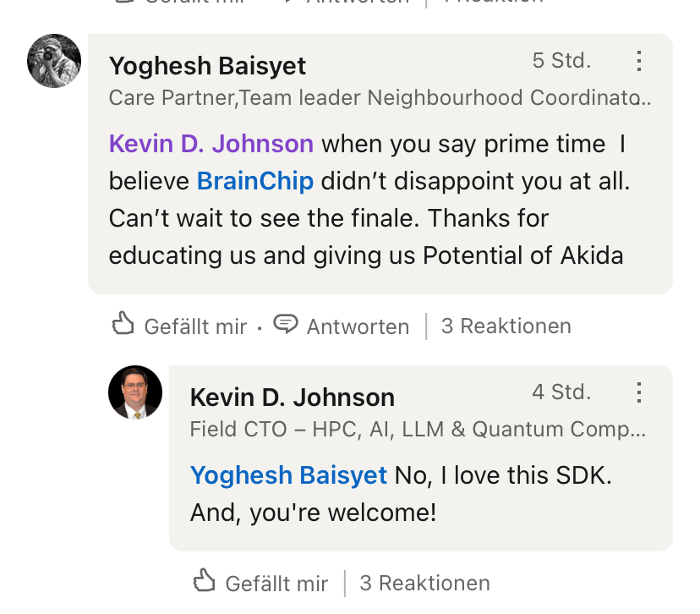Click the speech bubble reply icon
This screenshot has width=700, height=614.
(286, 324)
